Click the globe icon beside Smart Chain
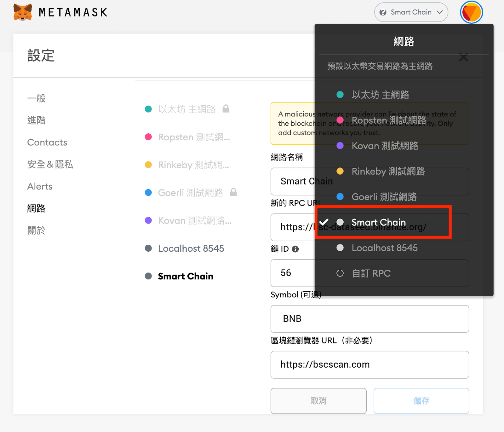The image size is (504, 432). tap(382, 12)
